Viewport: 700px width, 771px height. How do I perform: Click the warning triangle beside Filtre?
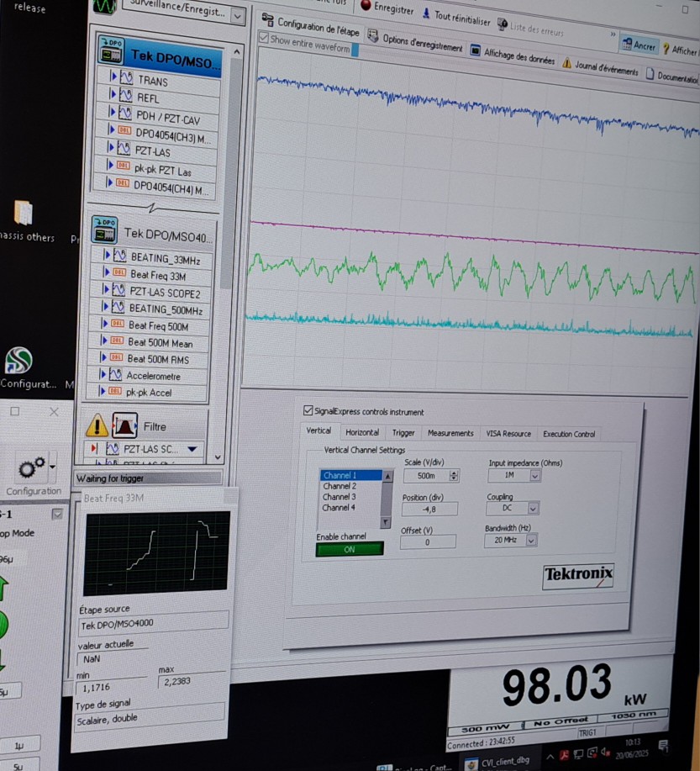click(x=97, y=425)
